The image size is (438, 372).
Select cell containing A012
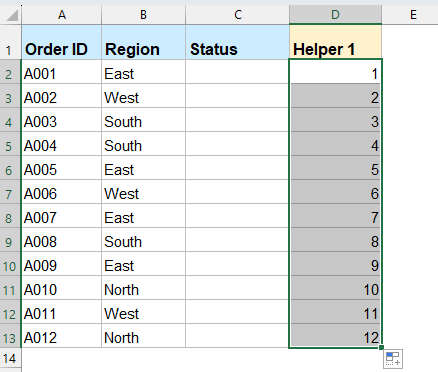coord(62,336)
